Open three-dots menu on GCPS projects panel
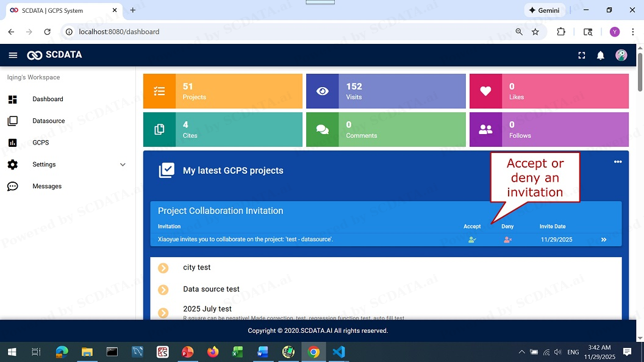The image size is (644, 362). [x=618, y=161]
